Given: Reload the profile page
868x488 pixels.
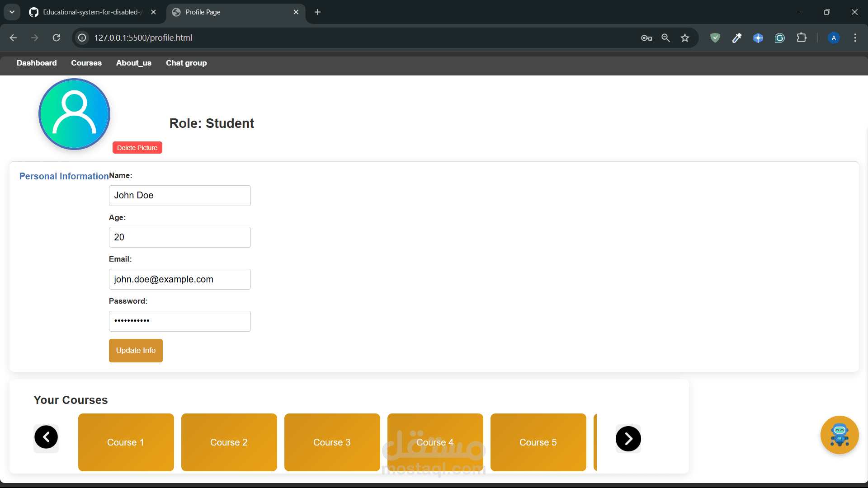Looking at the screenshot, I should [x=57, y=38].
